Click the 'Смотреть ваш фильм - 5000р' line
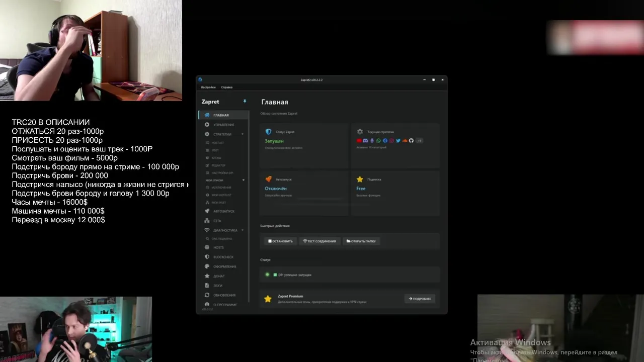 coord(65,158)
